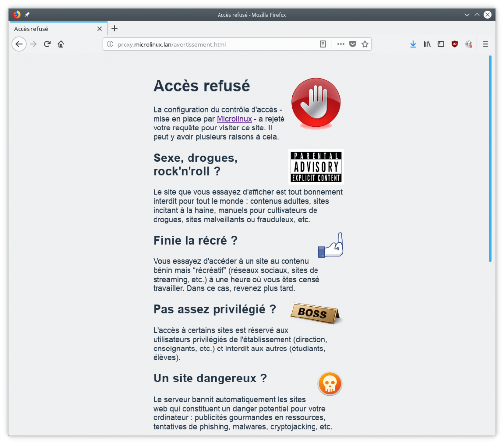
Task: Open the Downloads panel icon
Action: click(413, 44)
